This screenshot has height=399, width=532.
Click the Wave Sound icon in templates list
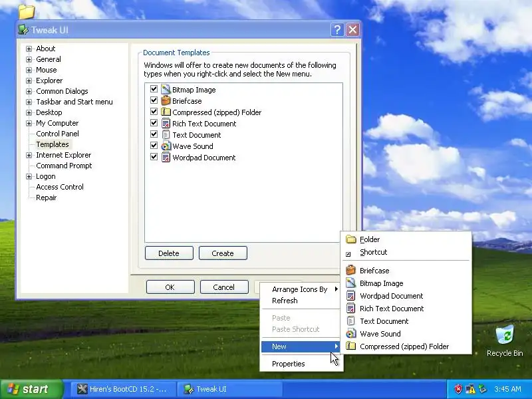[x=166, y=146]
